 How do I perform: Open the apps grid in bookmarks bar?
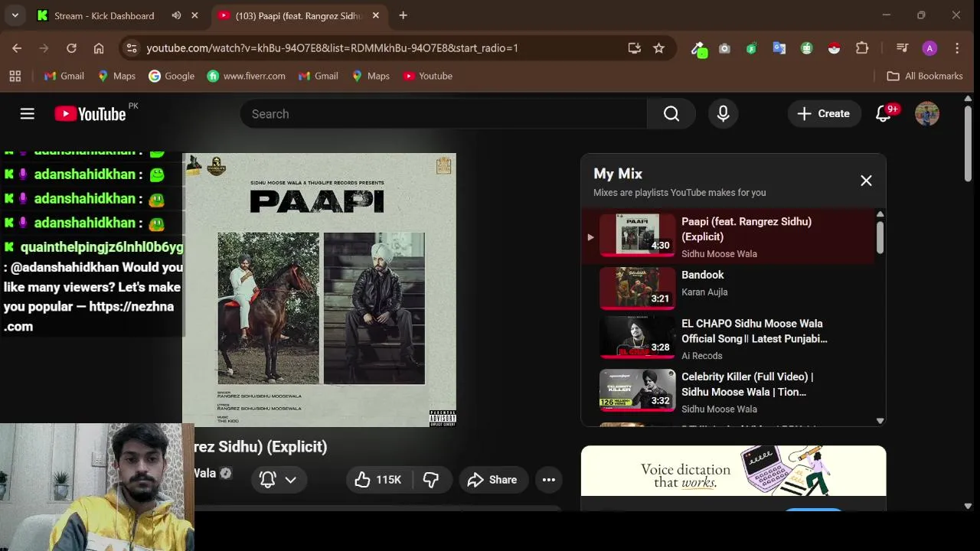point(15,76)
